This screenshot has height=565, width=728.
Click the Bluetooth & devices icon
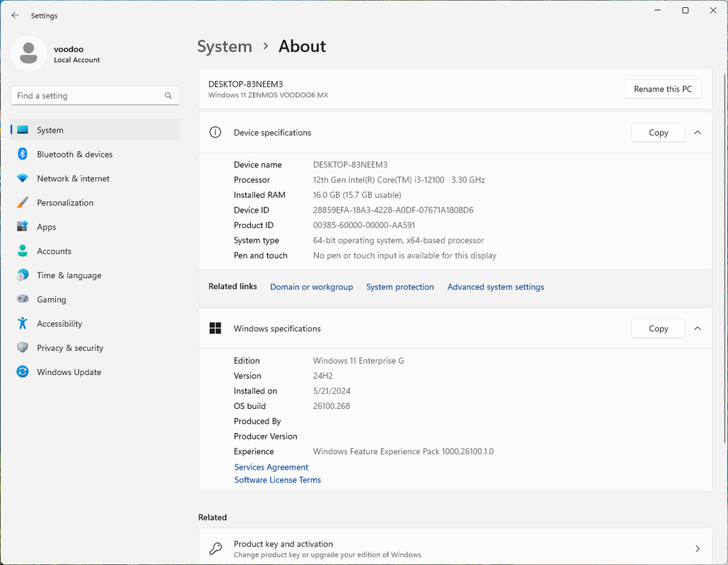[23, 154]
